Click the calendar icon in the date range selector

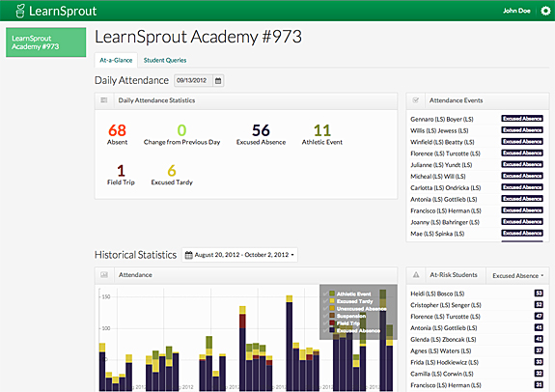click(188, 255)
